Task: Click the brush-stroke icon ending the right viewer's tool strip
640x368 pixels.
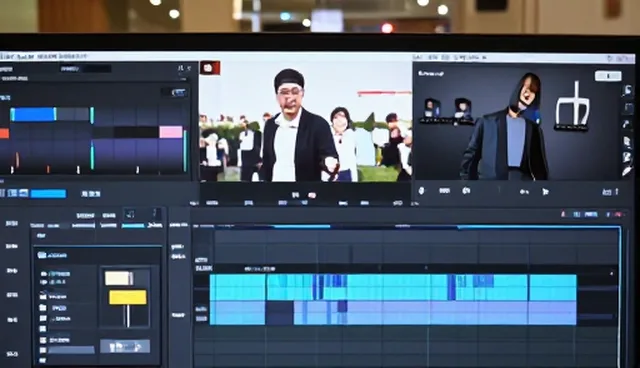Action: coord(627,171)
